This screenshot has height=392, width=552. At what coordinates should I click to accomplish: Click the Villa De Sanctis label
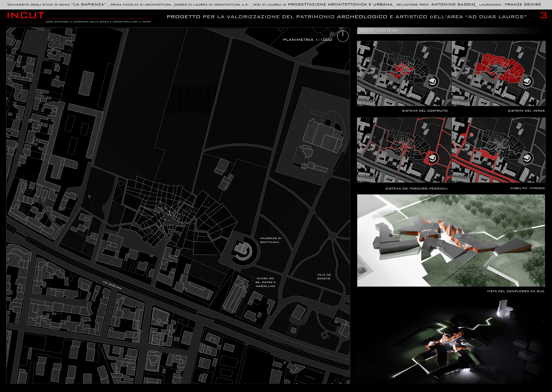click(x=324, y=276)
